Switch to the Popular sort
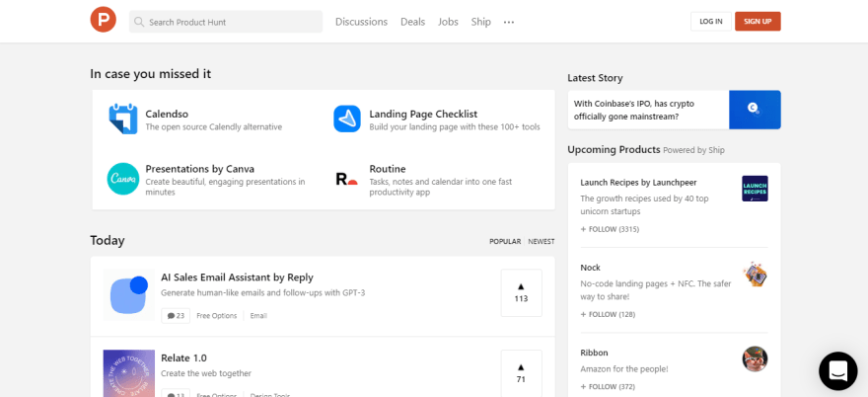The width and height of the screenshot is (868, 397). [x=505, y=242]
